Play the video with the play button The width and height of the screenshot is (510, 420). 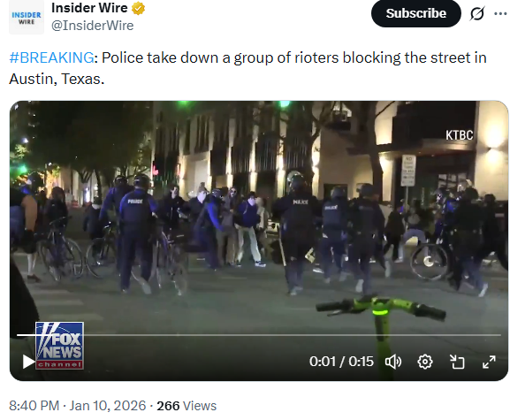pyautogui.click(x=28, y=362)
